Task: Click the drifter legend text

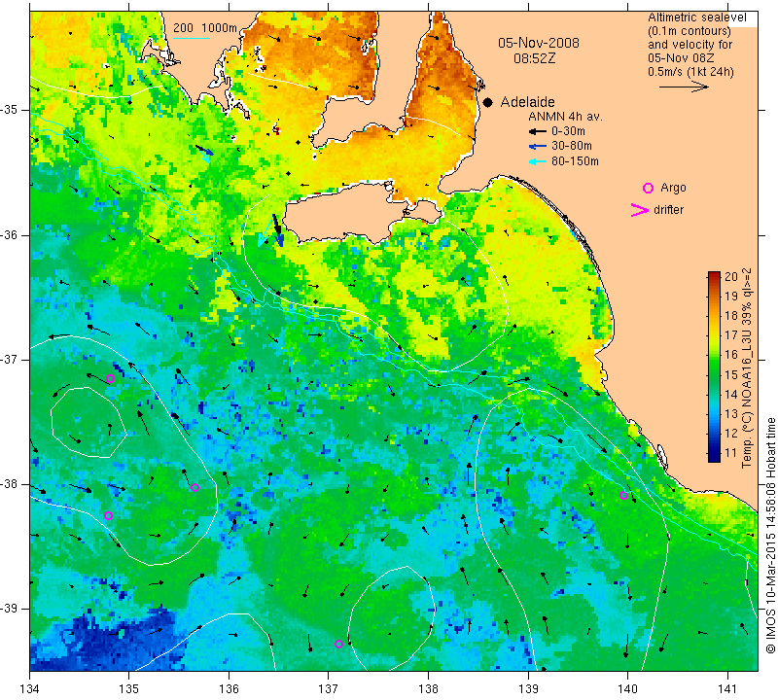Action: coord(668,210)
